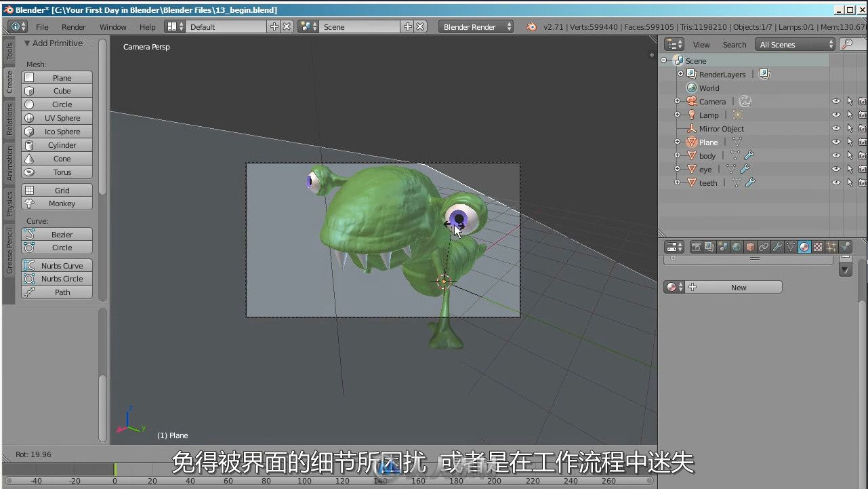This screenshot has height=489, width=868.
Task: Add a new scene with plus icon
Action: tap(407, 26)
